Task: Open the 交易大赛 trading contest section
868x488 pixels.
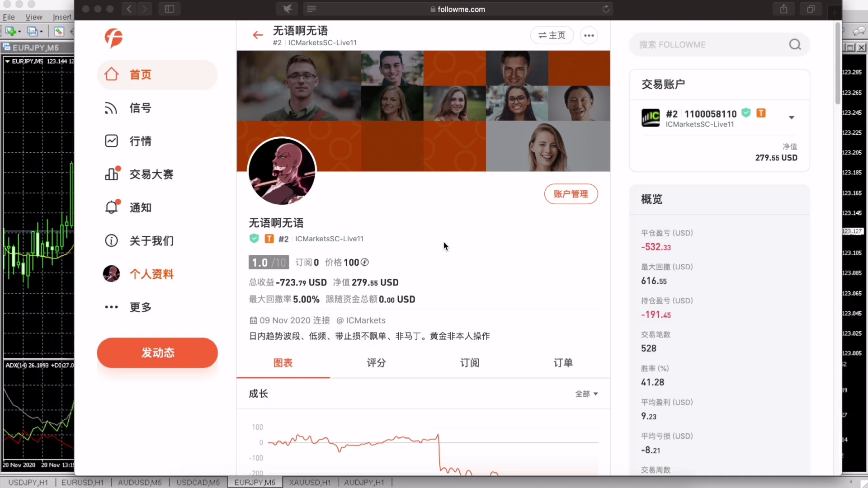Action: click(x=151, y=174)
